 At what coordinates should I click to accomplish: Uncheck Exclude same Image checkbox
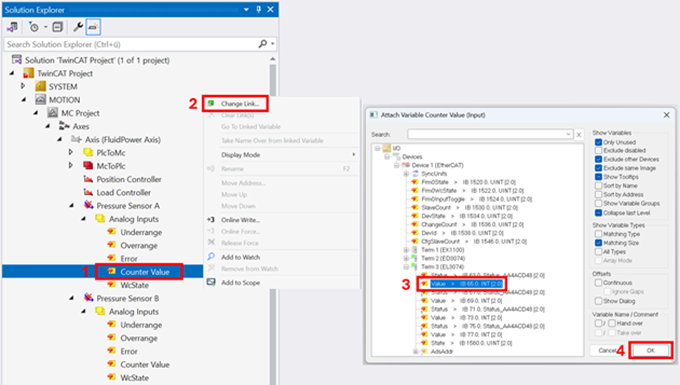tap(598, 168)
